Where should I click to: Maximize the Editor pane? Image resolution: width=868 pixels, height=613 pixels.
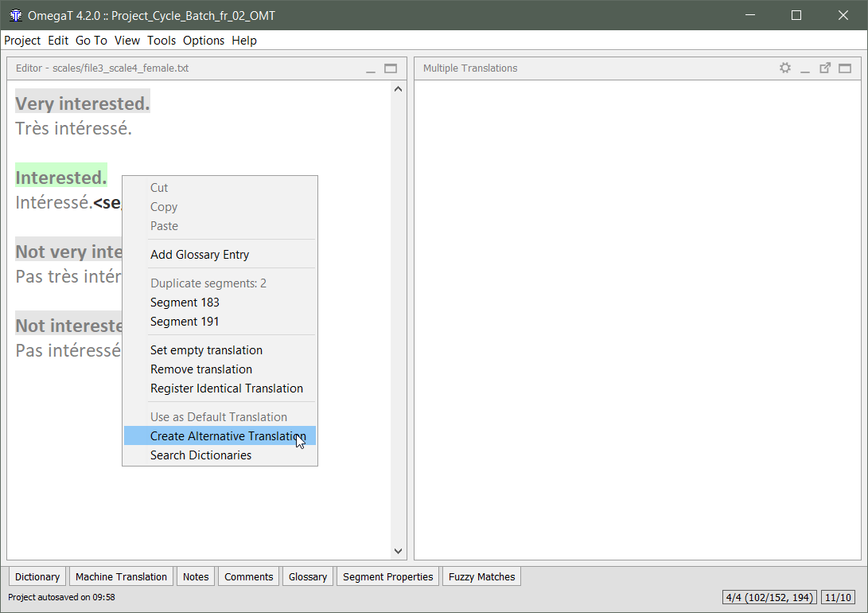(x=391, y=68)
